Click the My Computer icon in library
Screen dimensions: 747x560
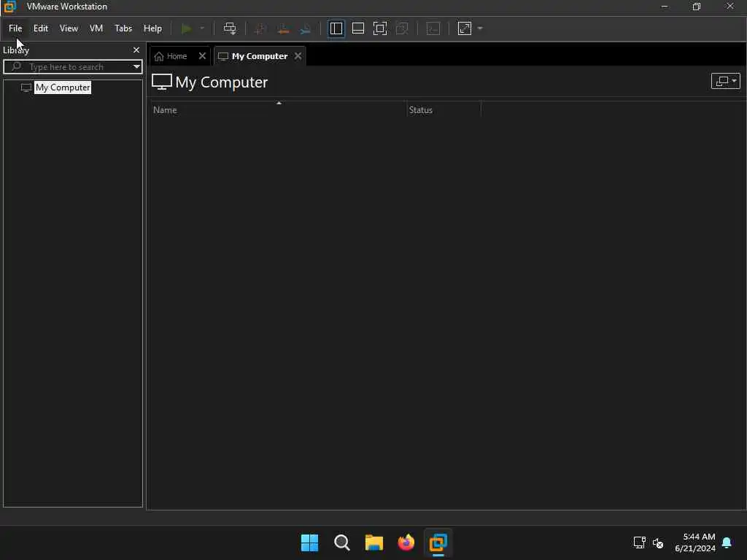pyautogui.click(x=26, y=87)
